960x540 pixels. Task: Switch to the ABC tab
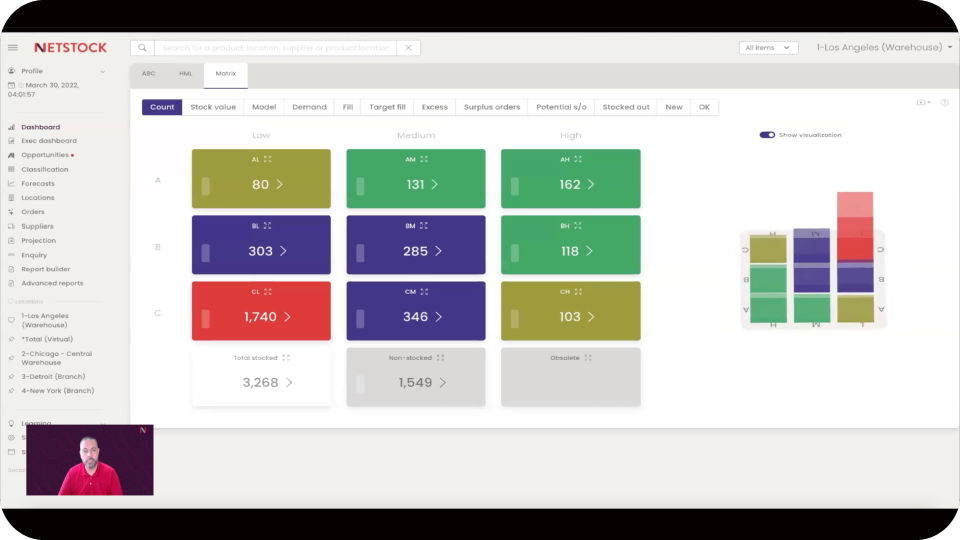tap(149, 73)
